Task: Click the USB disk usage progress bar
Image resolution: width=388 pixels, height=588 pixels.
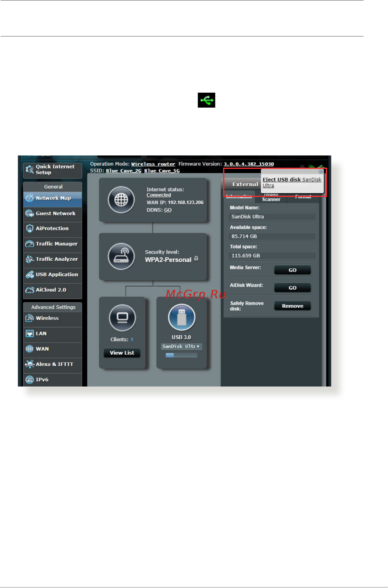Action: pos(182,355)
